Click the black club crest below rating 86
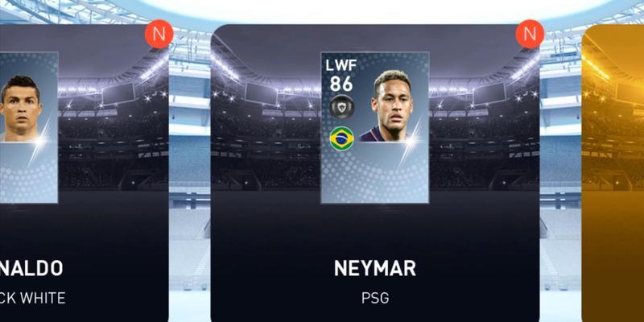644x322 pixels. coord(341,107)
